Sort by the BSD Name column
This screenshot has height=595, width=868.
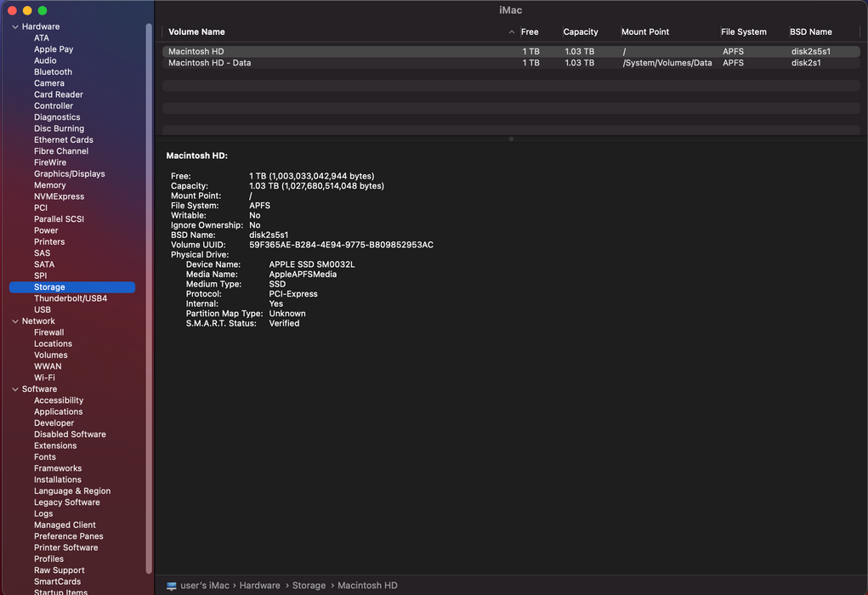tap(810, 32)
